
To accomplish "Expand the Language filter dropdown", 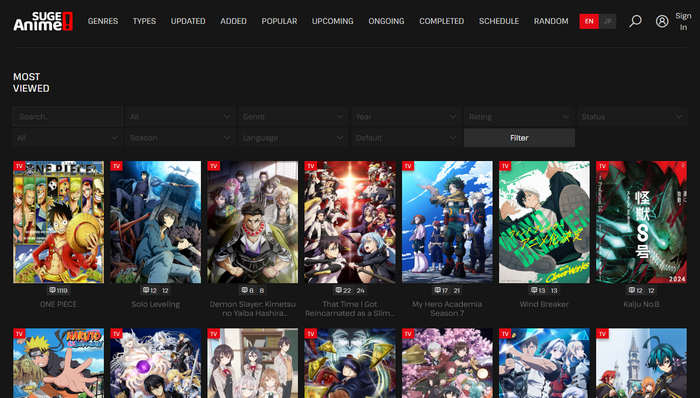I will pos(293,138).
